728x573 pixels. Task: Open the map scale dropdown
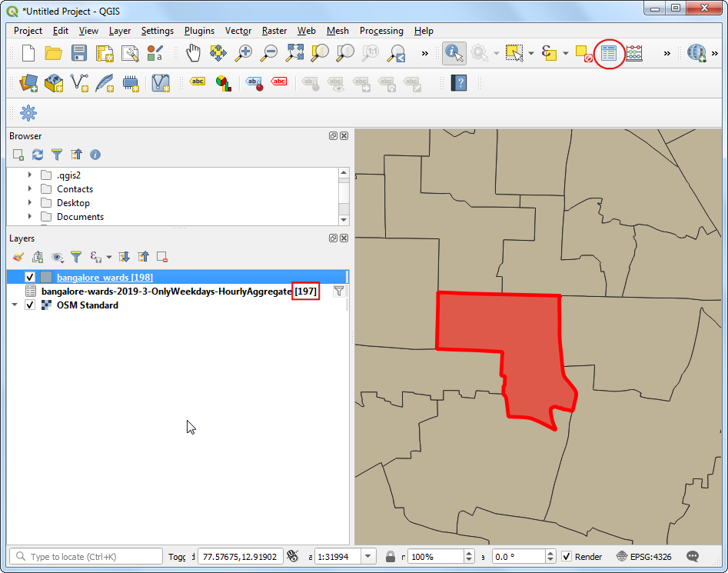[367, 557]
